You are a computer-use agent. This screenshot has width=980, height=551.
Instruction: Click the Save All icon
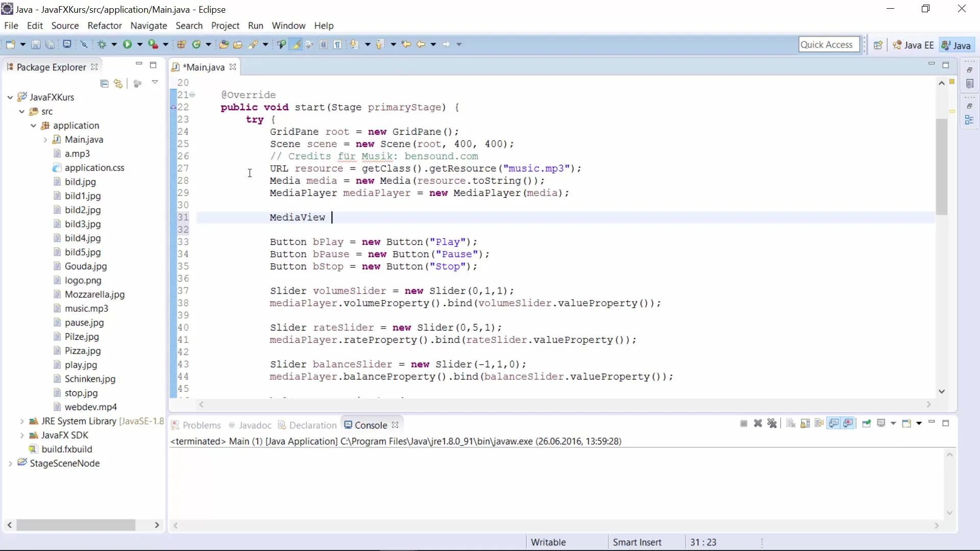50,44
